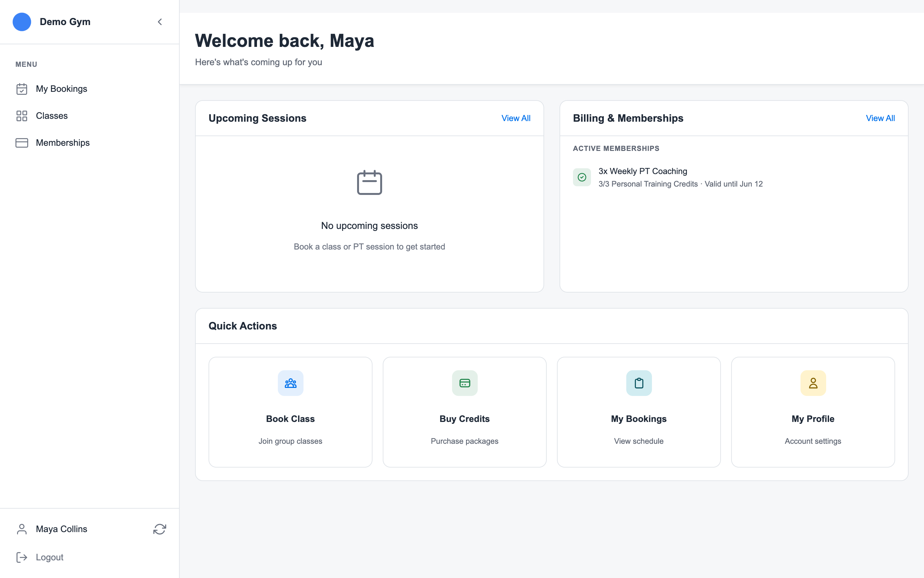This screenshot has width=924, height=578.
Task: Click the Quick Actions heading
Action: tap(243, 326)
